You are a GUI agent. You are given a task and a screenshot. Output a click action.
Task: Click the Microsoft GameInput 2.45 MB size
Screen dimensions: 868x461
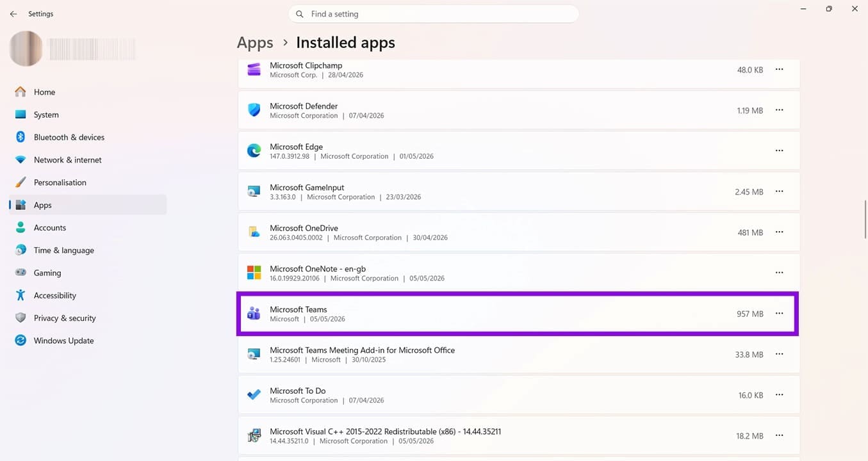(749, 191)
